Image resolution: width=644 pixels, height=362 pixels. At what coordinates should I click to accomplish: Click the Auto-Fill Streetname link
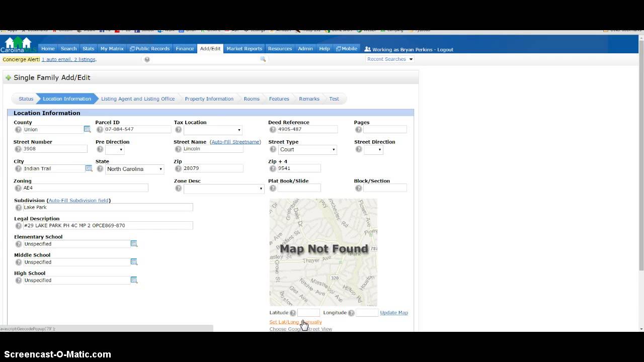pos(235,142)
